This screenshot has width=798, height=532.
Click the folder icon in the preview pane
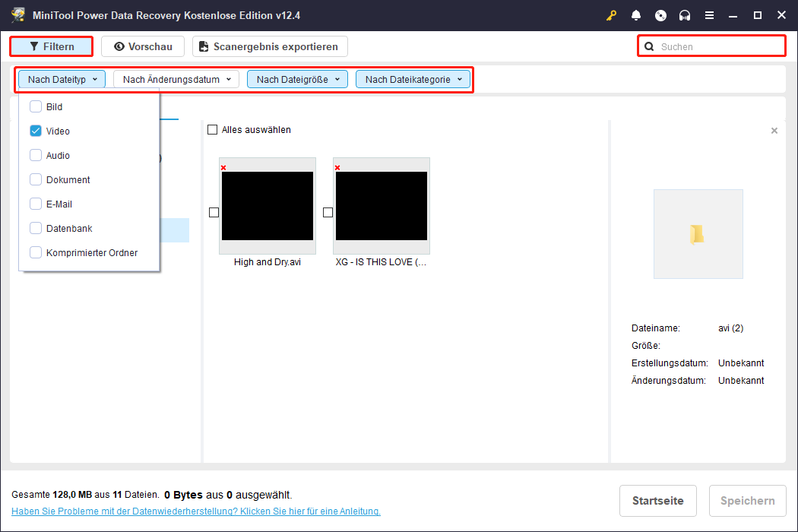pyautogui.click(x=698, y=234)
